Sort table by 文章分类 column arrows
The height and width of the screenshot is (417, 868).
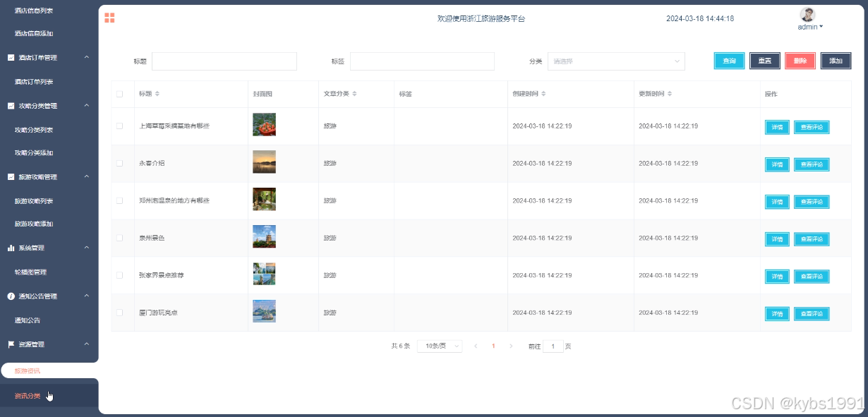click(x=354, y=94)
